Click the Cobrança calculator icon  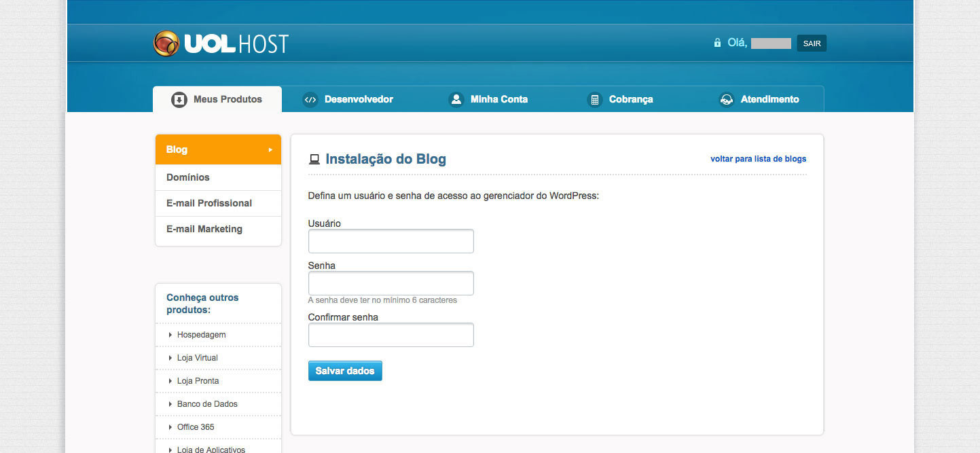pos(594,99)
